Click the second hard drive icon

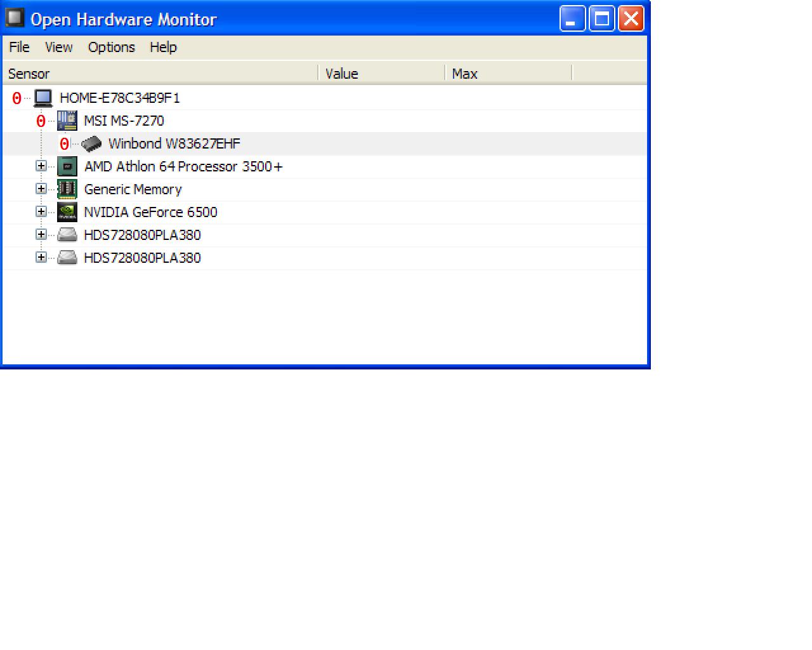tap(67, 258)
